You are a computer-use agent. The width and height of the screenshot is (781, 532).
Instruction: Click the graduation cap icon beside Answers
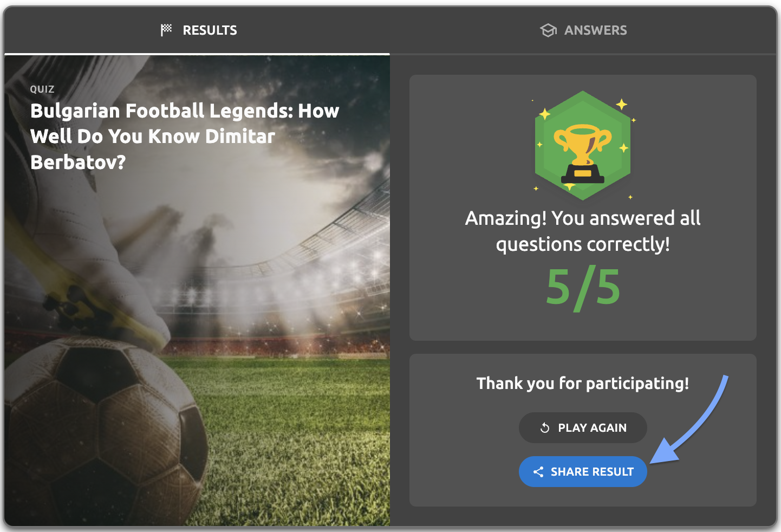point(548,30)
